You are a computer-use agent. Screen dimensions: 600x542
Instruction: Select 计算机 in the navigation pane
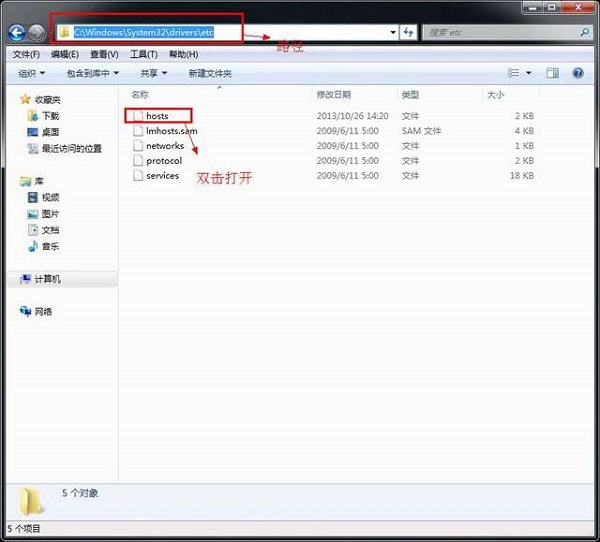tap(47, 279)
